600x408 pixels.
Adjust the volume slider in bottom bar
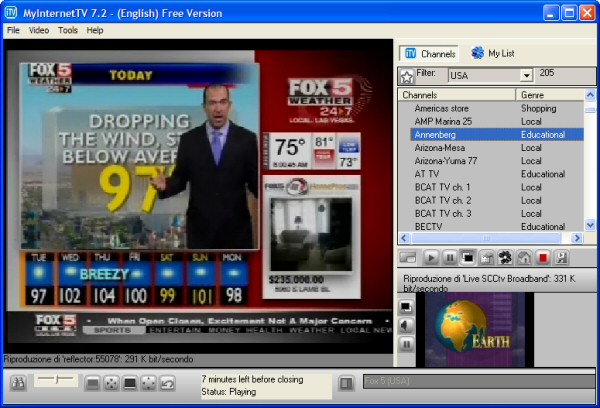coord(56,380)
